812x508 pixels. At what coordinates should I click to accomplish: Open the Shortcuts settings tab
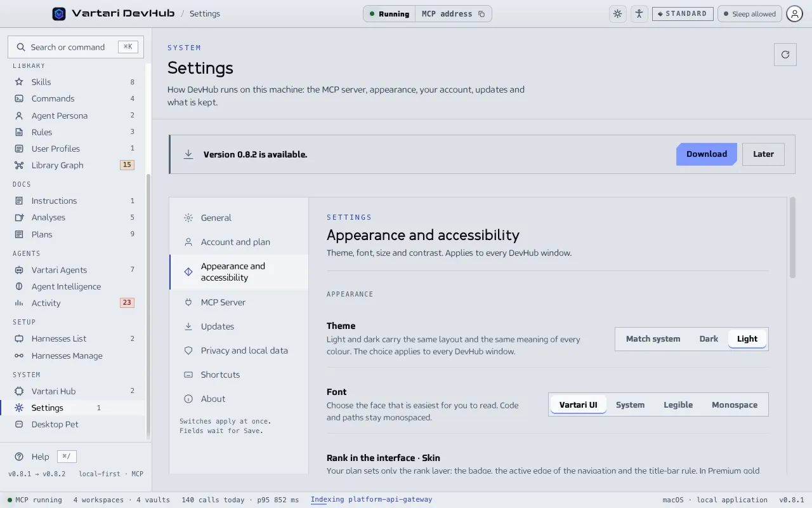tap(239, 375)
